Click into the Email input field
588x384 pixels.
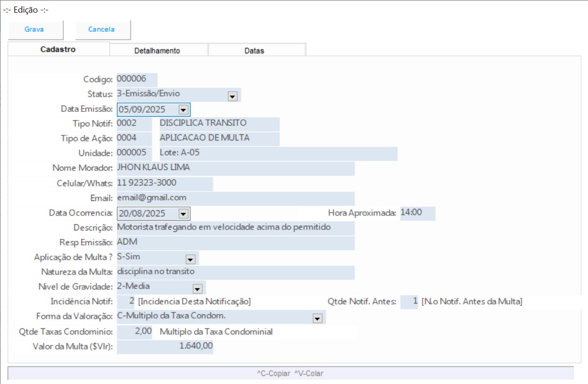(x=235, y=198)
